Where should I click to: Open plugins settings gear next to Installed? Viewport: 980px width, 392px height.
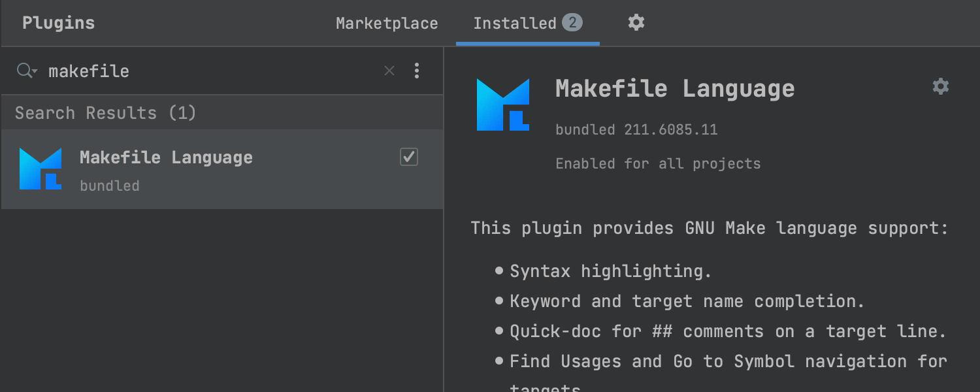click(636, 23)
